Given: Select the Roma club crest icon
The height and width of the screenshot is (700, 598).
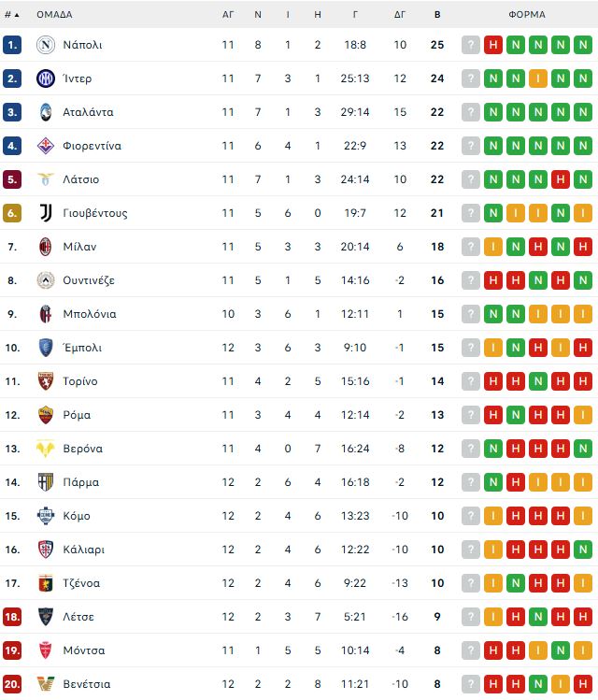Looking at the screenshot, I should 46,415.
